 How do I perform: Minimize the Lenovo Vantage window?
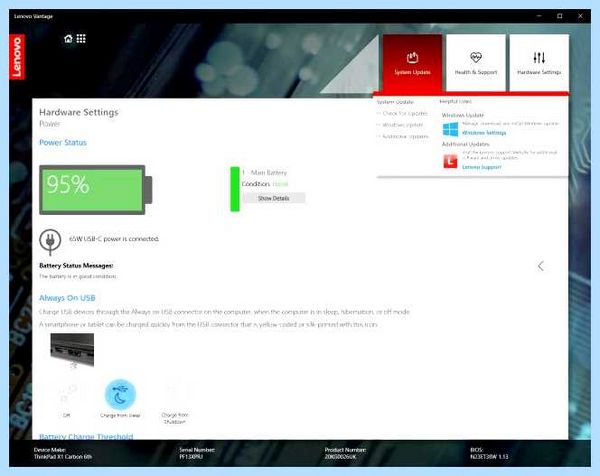tap(539, 16)
